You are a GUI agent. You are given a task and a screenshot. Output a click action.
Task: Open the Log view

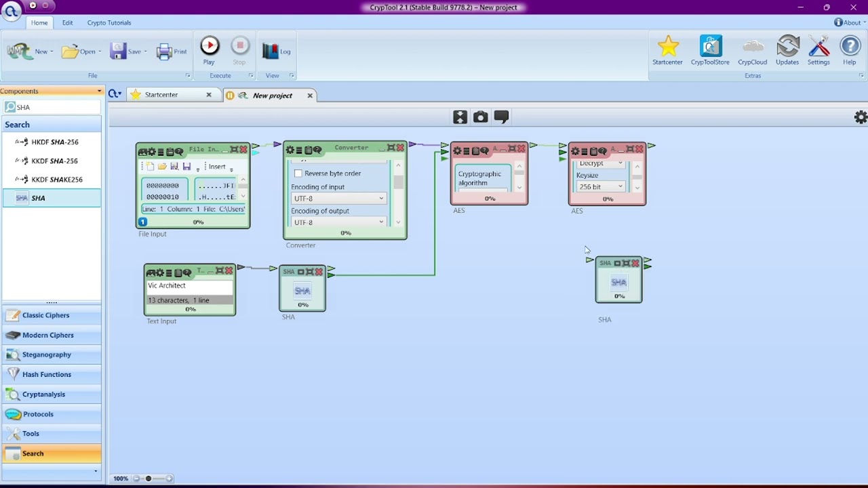point(277,51)
